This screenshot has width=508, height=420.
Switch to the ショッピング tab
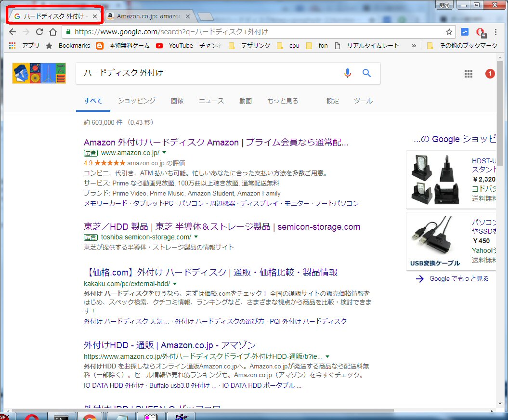click(137, 101)
